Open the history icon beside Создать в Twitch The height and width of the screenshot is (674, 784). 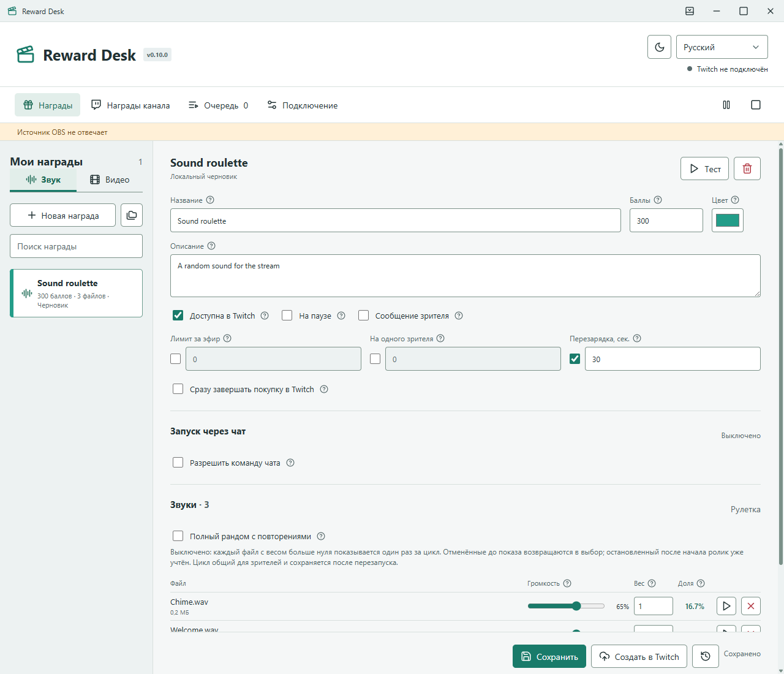(x=706, y=656)
